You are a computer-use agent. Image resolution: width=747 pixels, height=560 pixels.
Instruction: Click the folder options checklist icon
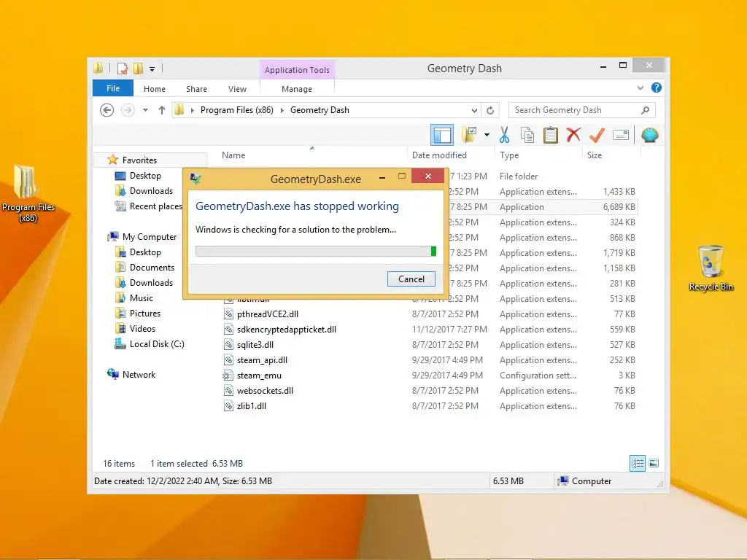(x=470, y=135)
